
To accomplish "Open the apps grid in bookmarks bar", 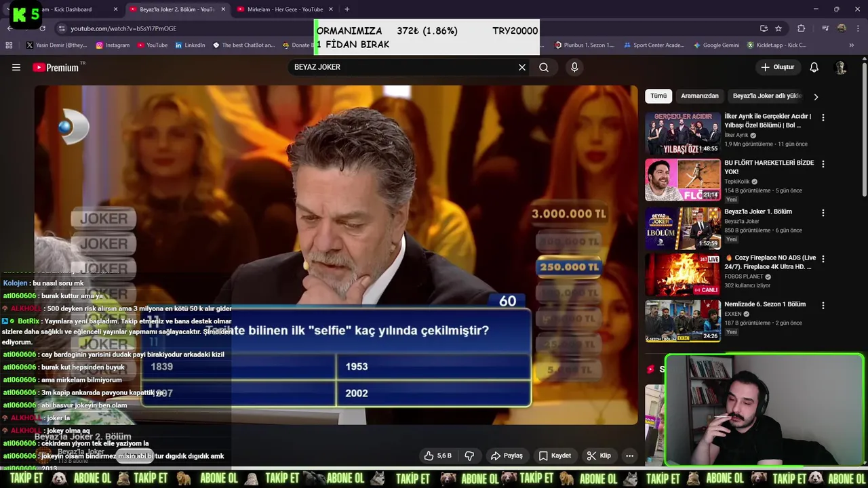I will [x=9, y=45].
